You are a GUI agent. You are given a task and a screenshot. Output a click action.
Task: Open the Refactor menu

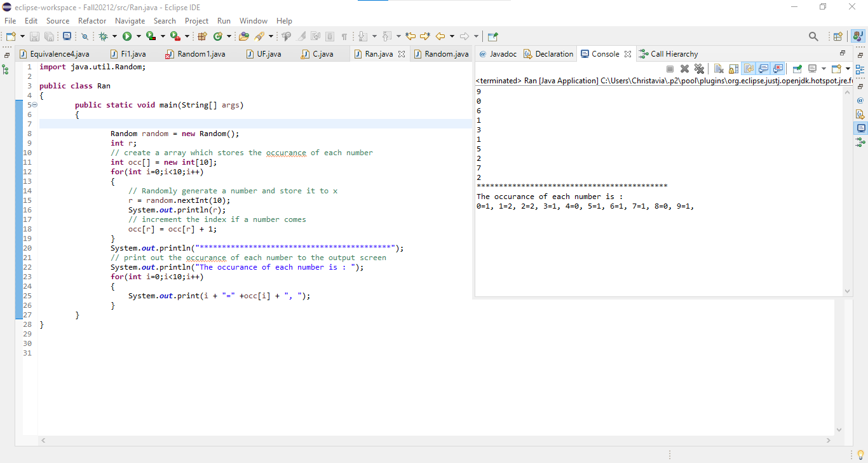[92, 20]
